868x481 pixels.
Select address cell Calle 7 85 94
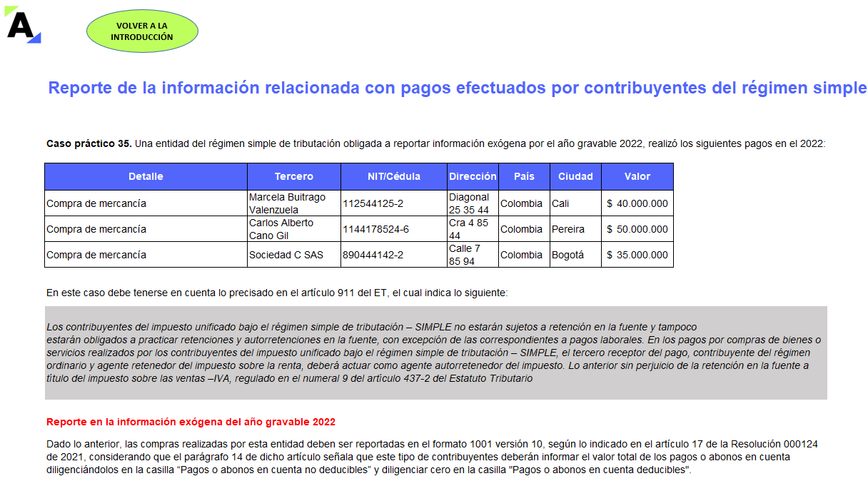473,255
